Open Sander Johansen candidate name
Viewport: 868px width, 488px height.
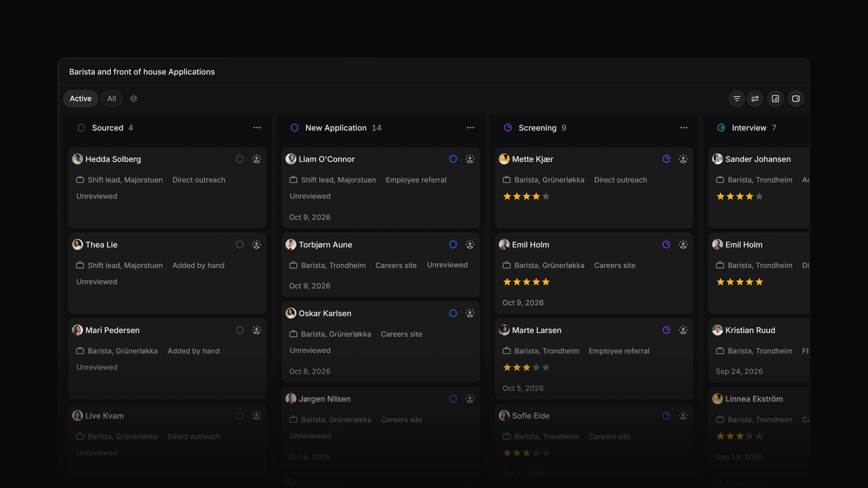[758, 159]
